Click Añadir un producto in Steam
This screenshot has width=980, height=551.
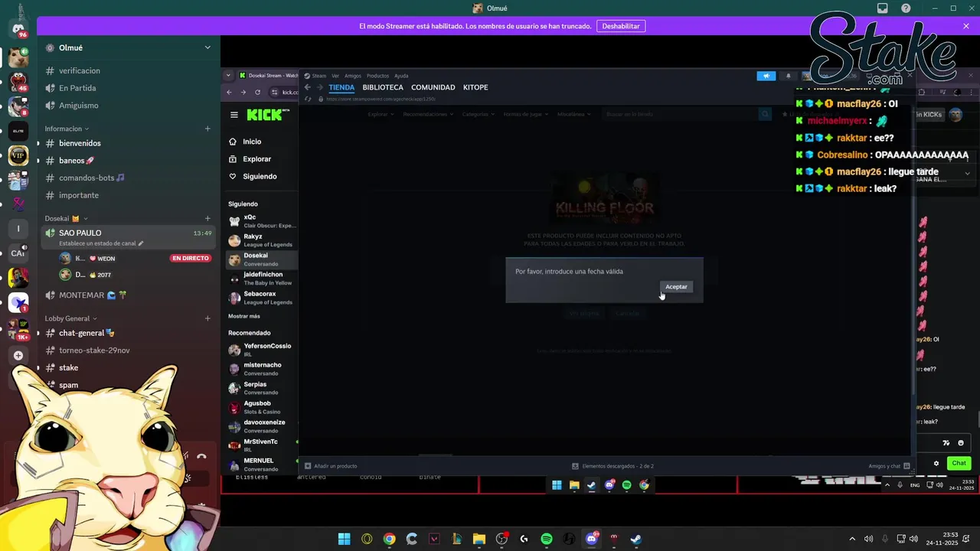tap(331, 466)
